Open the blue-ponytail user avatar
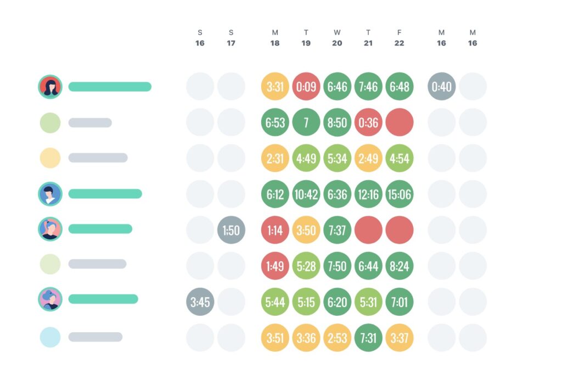The image size is (562, 392). (50, 229)
